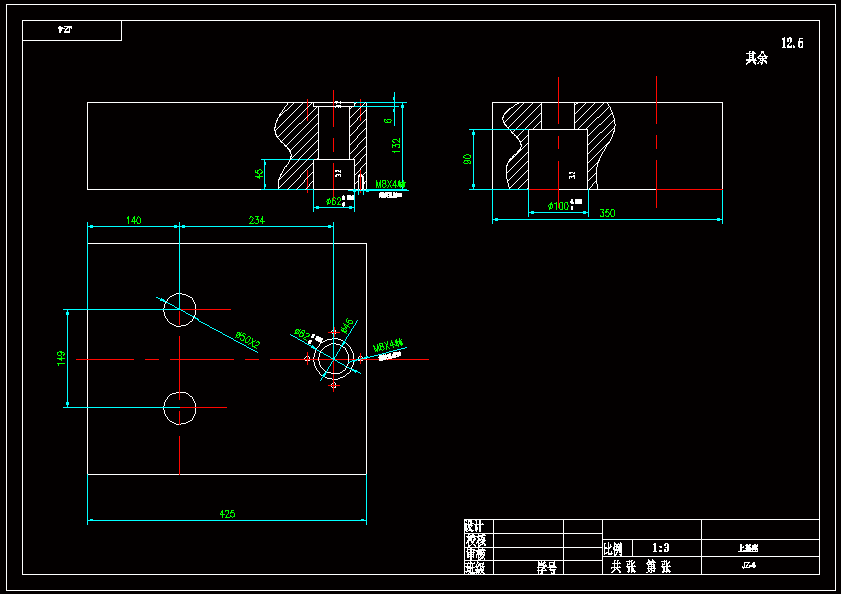The image size is (841, 594).
Task: Click the "φ100" diameter dimension
Action: click(x=558, y=206)
